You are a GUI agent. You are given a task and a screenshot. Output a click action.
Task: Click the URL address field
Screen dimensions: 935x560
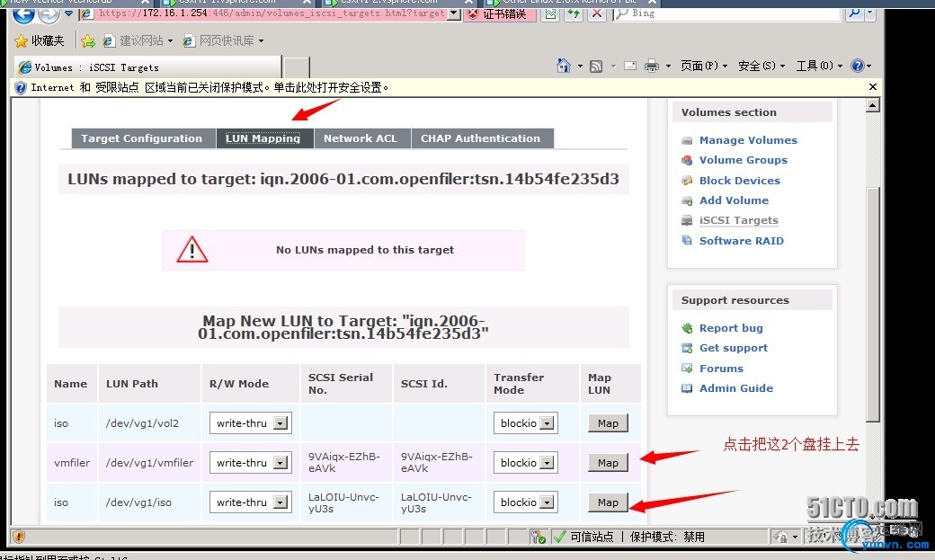[271, 13]
